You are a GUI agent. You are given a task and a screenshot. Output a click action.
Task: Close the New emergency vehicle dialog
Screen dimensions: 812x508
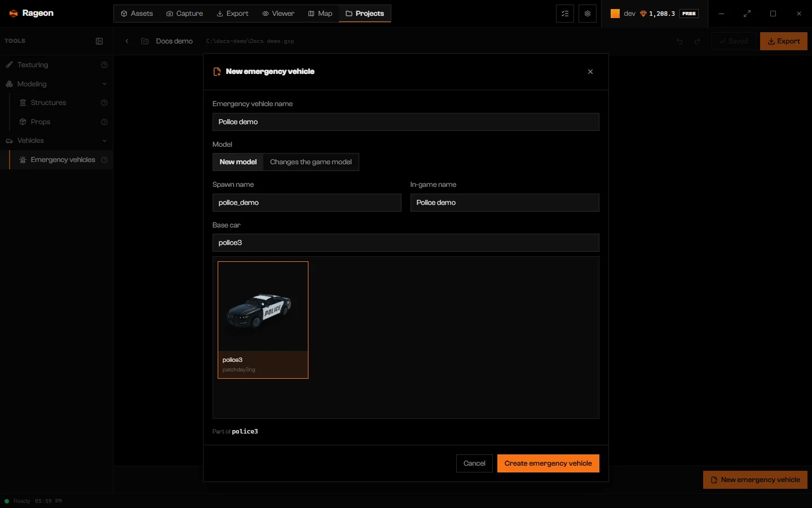tap(590, 72)
